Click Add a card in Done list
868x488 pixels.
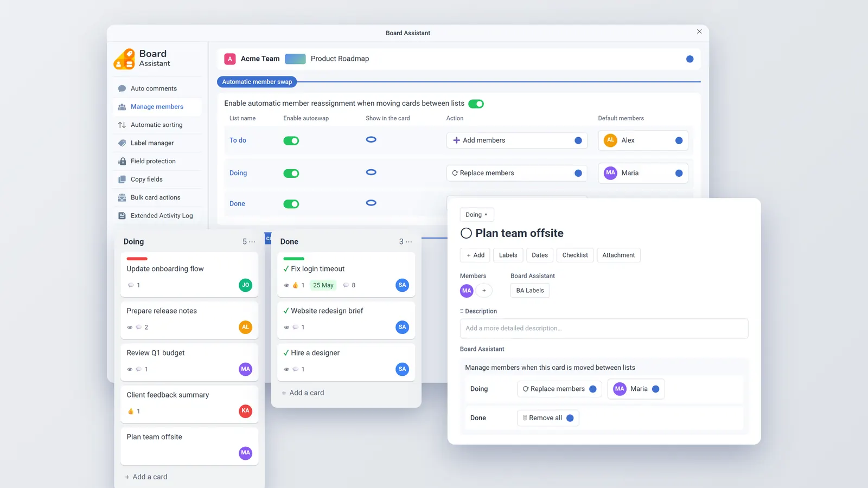coord(303,393)
